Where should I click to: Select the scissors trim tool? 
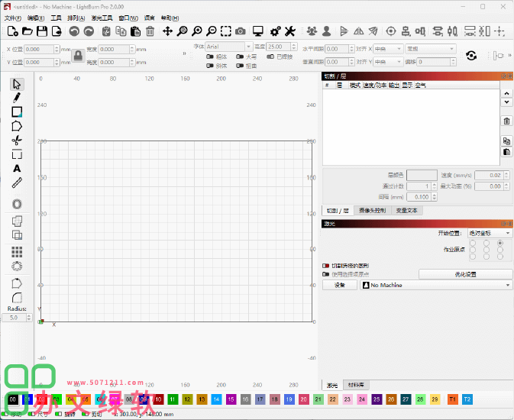tap(17, 141)
